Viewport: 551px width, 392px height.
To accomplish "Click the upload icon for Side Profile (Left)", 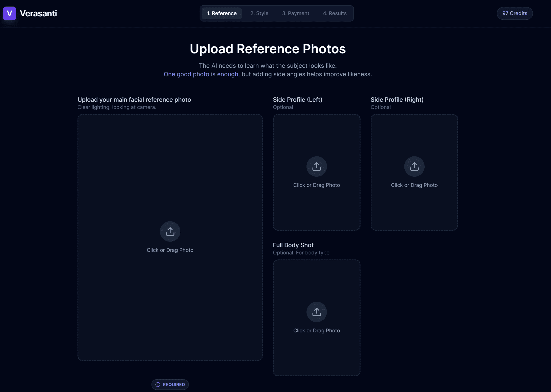I will point(317,166).
